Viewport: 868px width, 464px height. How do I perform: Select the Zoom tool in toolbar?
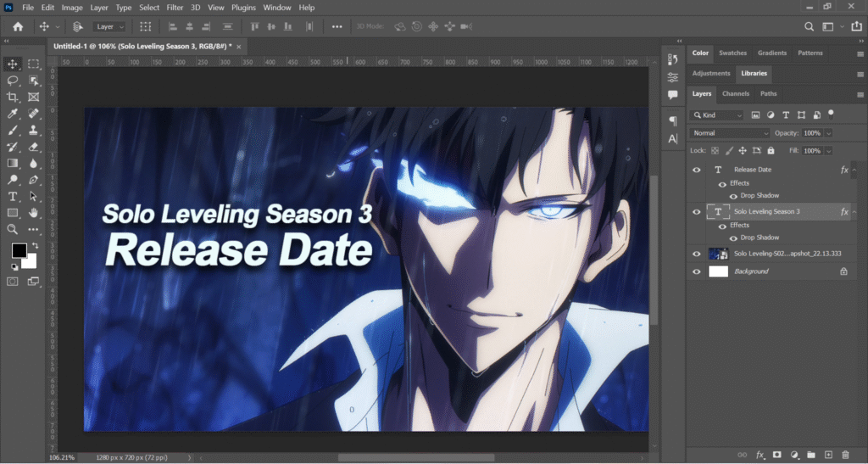pyautogui.click(x=12, y=229)
